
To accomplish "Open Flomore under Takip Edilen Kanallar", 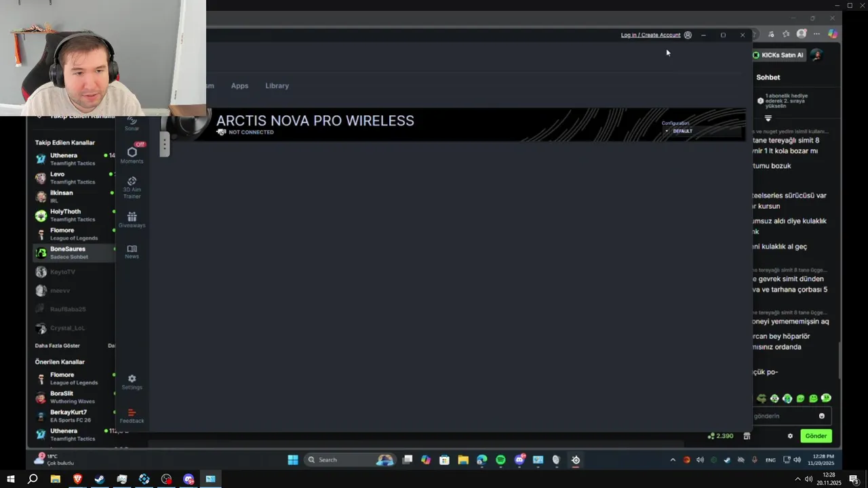I will click(75, 234).
